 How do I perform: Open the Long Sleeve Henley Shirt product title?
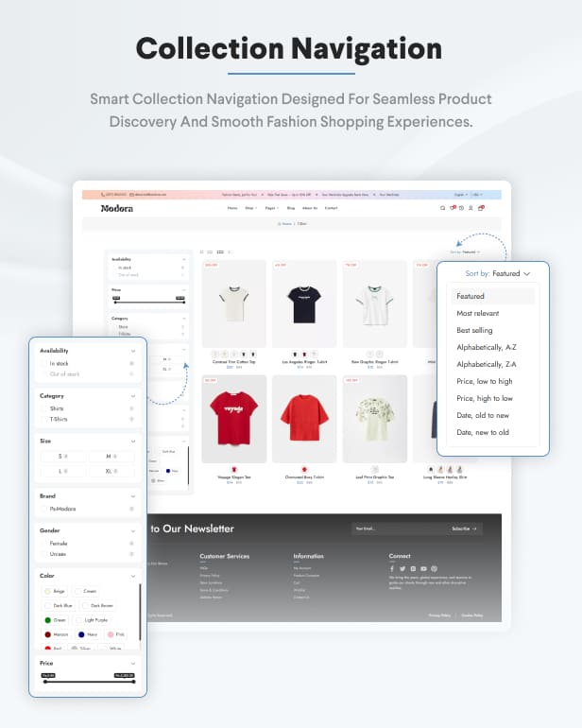click(445, 477)
